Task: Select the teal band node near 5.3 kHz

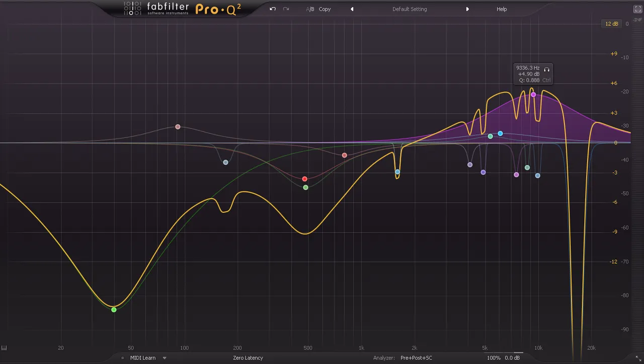Action: 490,136
